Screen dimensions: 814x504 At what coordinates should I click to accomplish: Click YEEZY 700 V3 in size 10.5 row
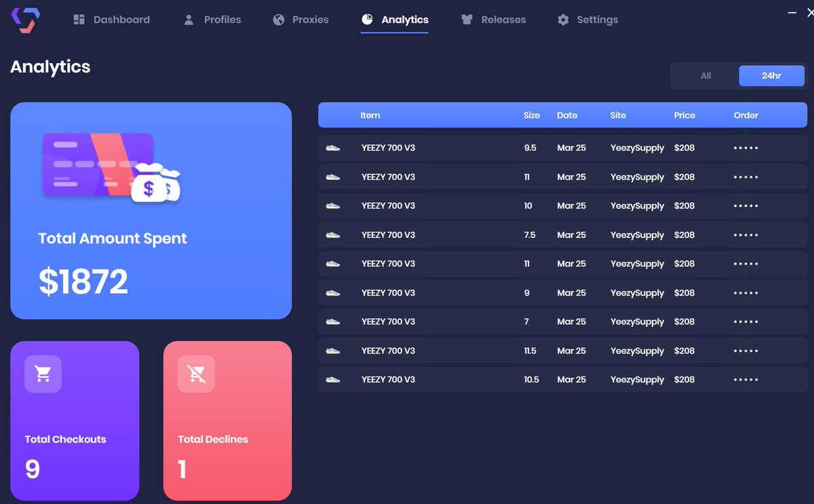click(x=388, y=380)
